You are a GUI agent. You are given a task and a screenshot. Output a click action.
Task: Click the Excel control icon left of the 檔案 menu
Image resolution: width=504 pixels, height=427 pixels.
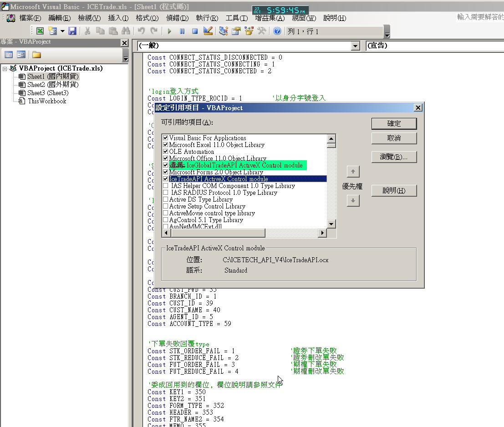tap(11, 18)
